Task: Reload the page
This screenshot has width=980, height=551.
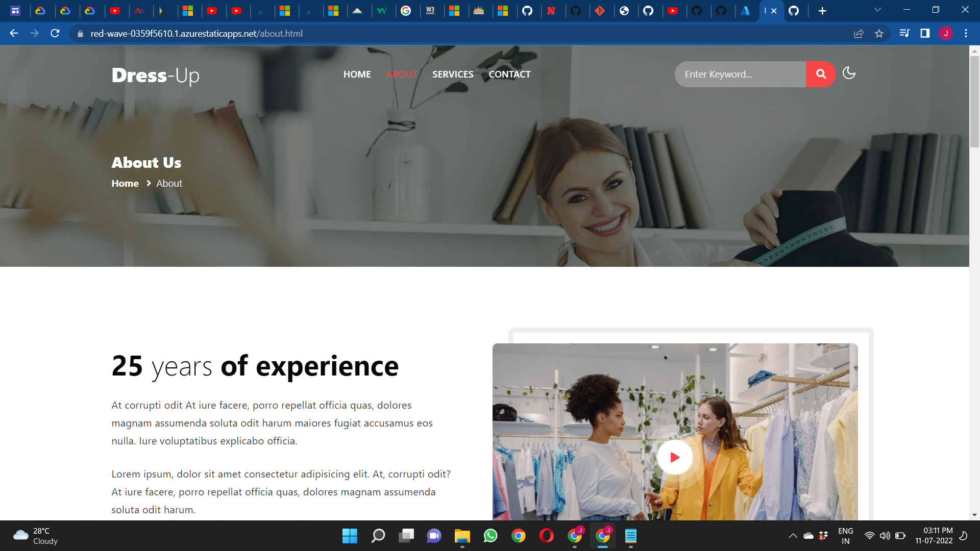Action: pos(55,34)
